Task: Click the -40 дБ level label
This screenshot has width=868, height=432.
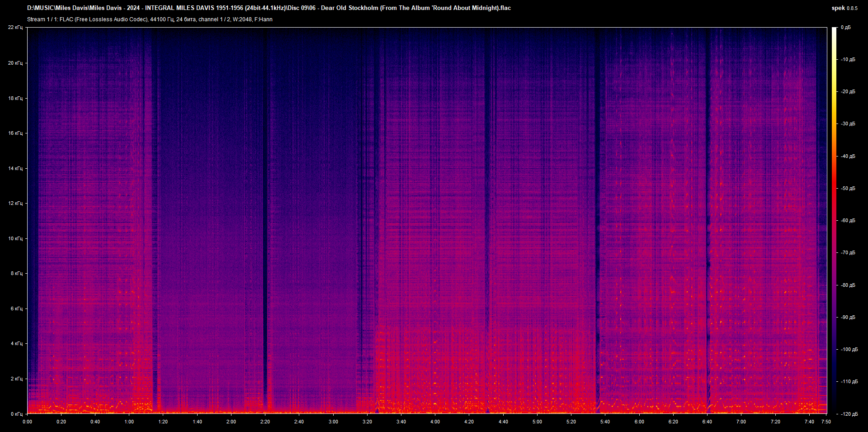Action: pos(848,157)
